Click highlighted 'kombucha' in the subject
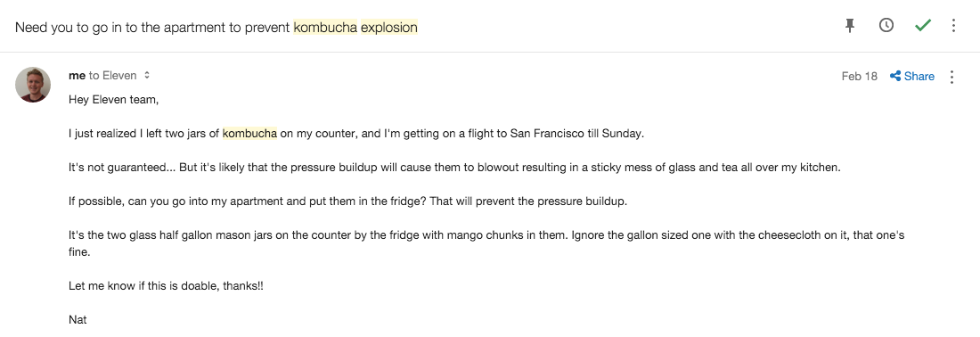980x337 pixels. (x=325, y=28)
